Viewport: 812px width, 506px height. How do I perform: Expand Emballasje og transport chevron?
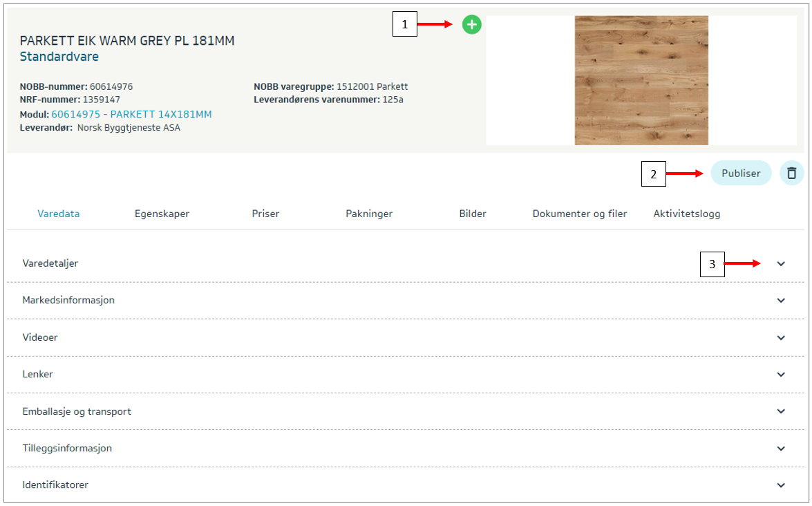[781, 411]
